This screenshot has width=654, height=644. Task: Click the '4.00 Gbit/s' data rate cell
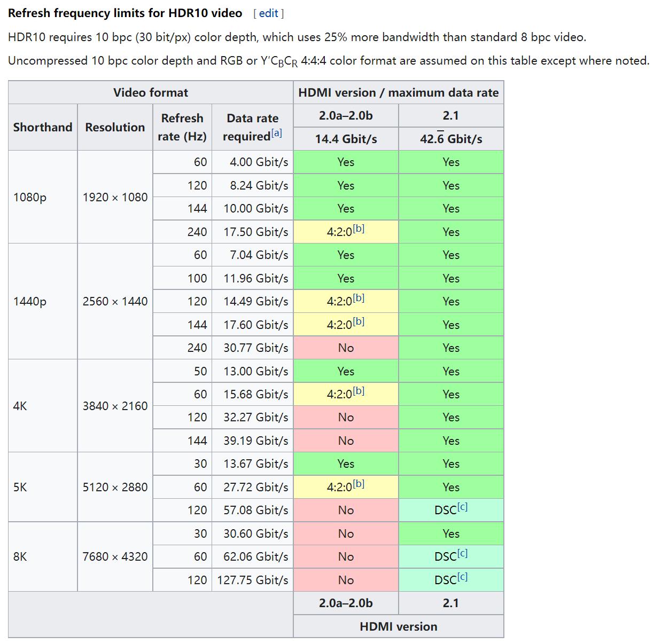pyautogui.click(x=252, y=162)
